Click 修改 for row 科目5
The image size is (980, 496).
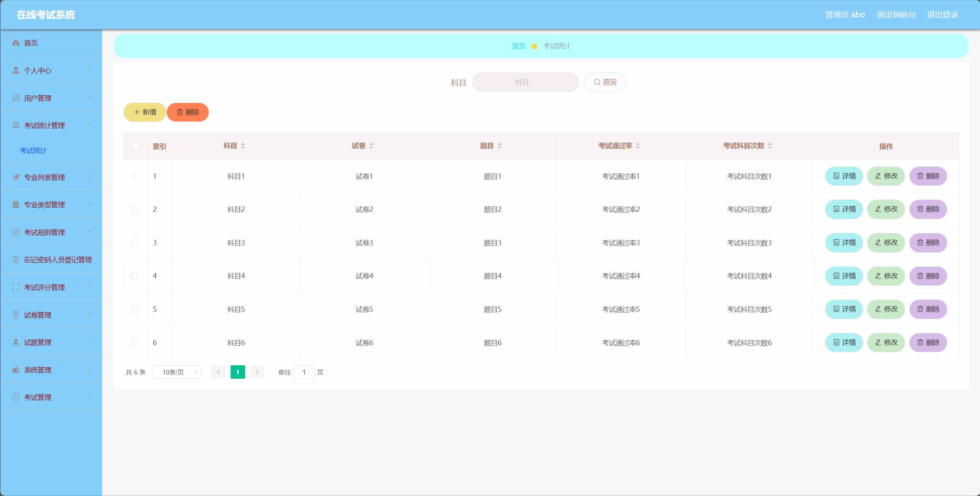[x=886, y=309]
